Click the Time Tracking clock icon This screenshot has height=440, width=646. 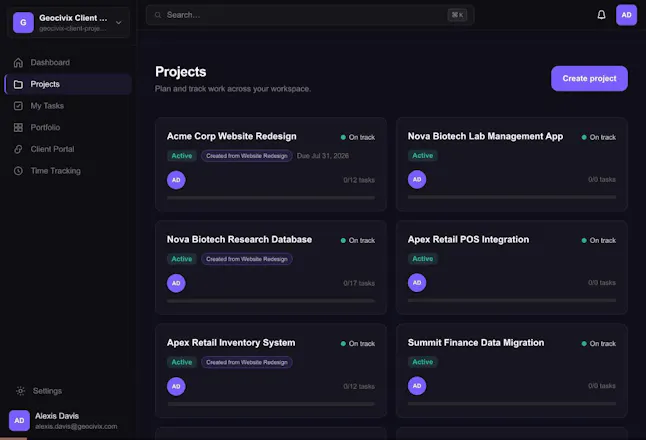point(18,171)
